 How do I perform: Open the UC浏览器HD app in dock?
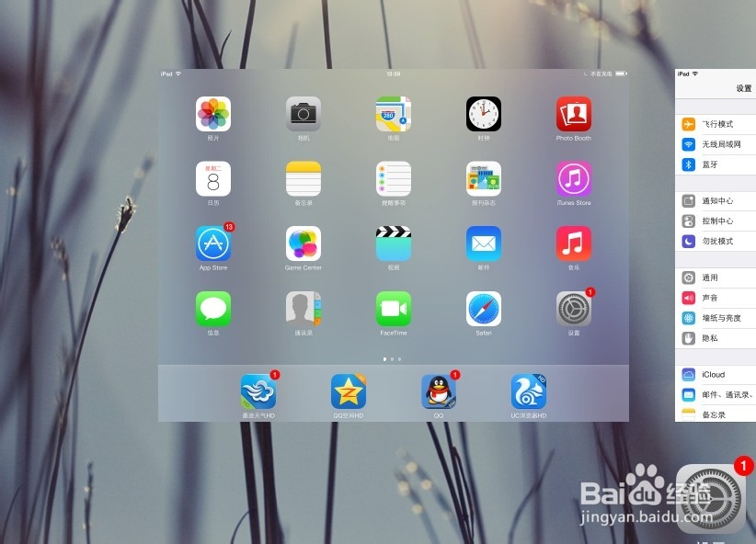[x=529, y=391]
